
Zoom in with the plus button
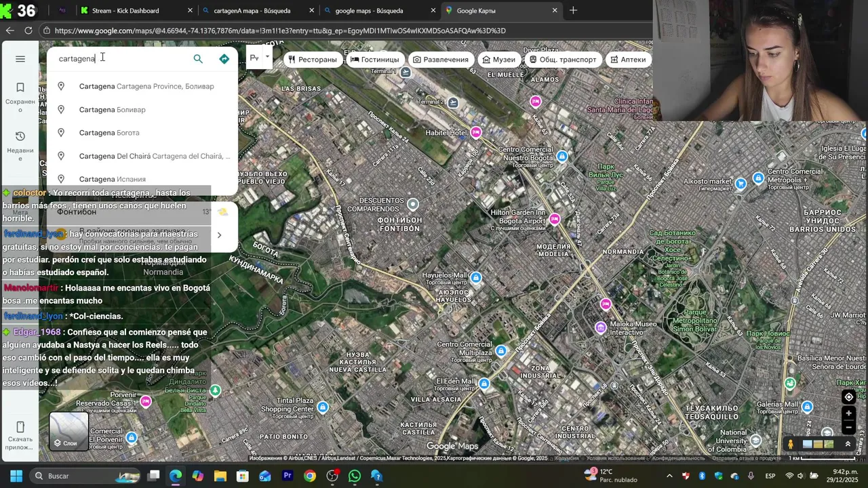tap(848, 413)
